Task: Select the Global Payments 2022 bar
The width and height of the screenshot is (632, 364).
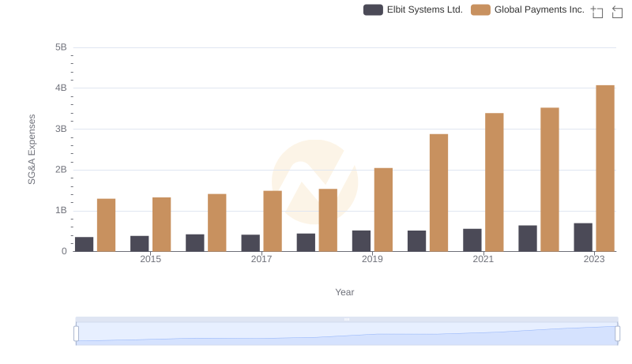Action: [550, 179]
